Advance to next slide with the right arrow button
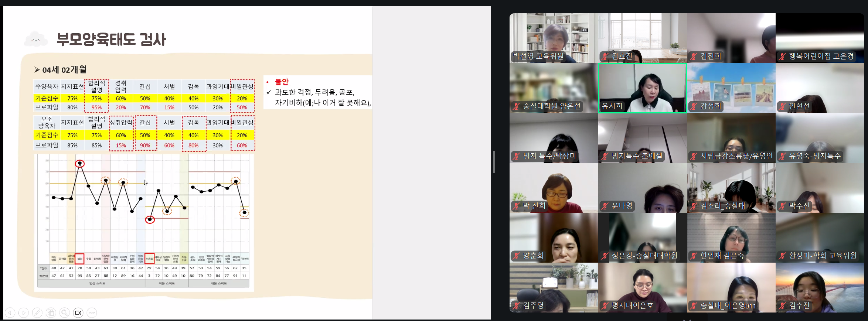This screenshot has height=321, width=868. coord(24,313)
